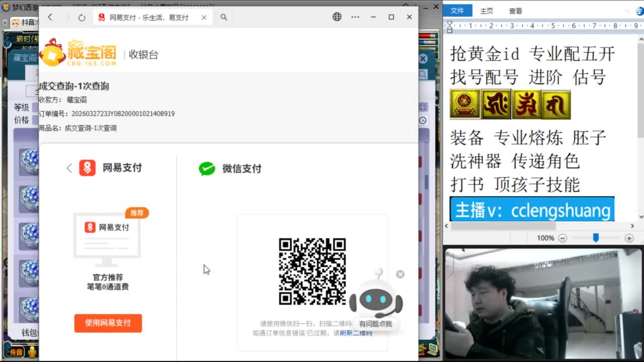Screen dimensions: 644x362
Task: Click the customer service robot icon
Action: tap(376, 294)
